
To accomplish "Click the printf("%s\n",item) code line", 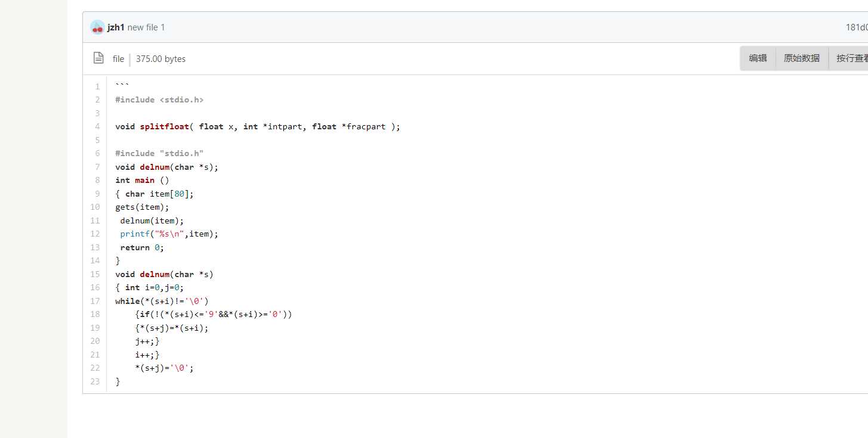I will (x=169, y=234).
